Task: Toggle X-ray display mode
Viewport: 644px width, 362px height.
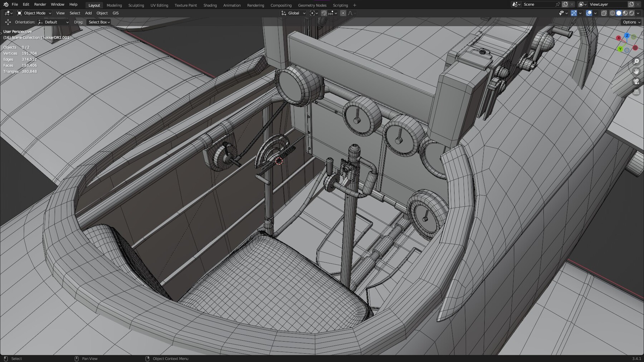Action: click(604, 13)
